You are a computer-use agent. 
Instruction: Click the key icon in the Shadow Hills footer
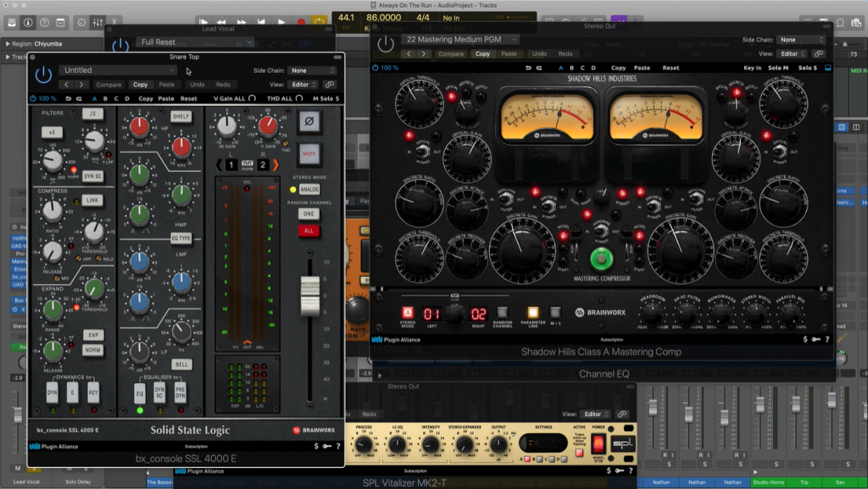pyautogui.click(x=816, y=339)
